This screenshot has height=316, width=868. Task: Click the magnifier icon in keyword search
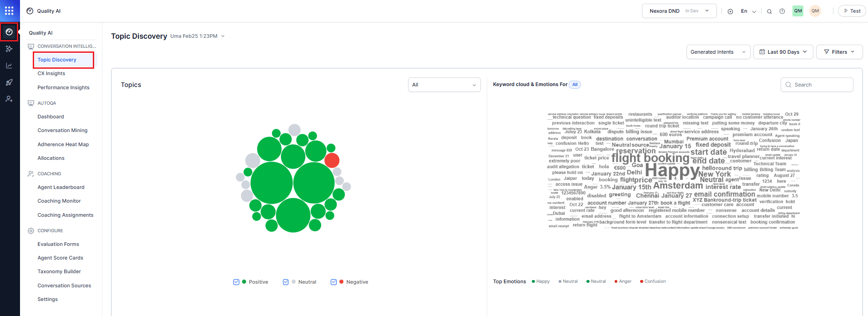coord(788,85)
